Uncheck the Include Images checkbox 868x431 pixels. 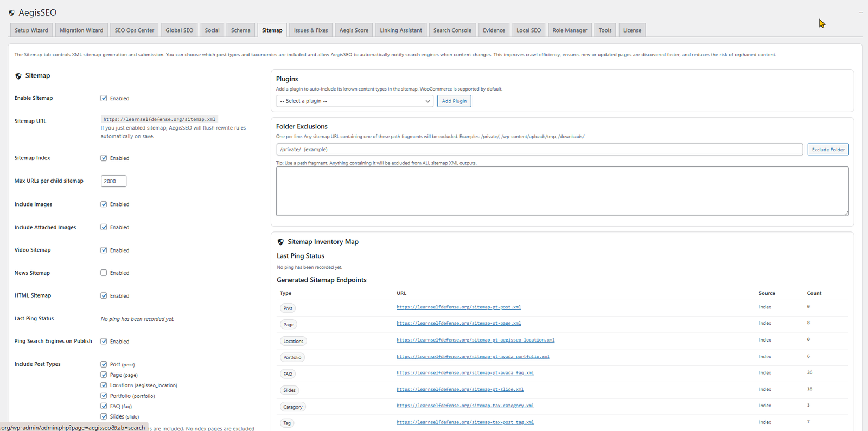104,204
